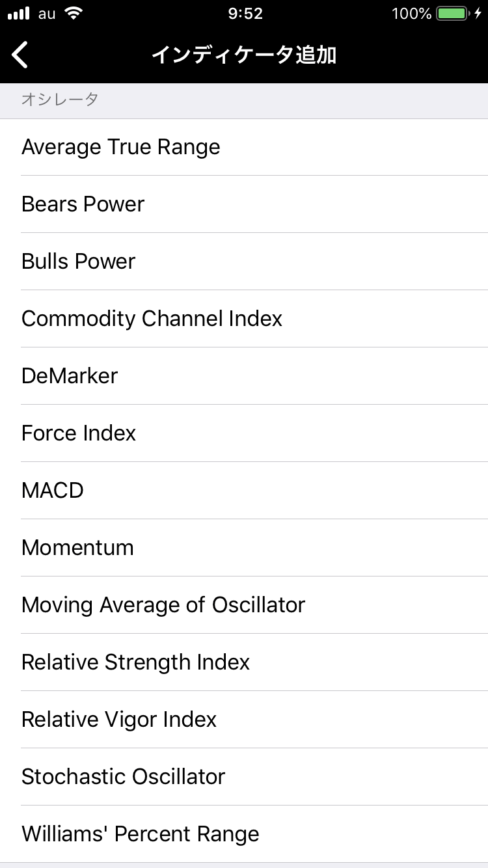Image resolution: width=488 pixels, height=868 pixels.
Task: Add the Bears Power indicator
Action: 83,204
